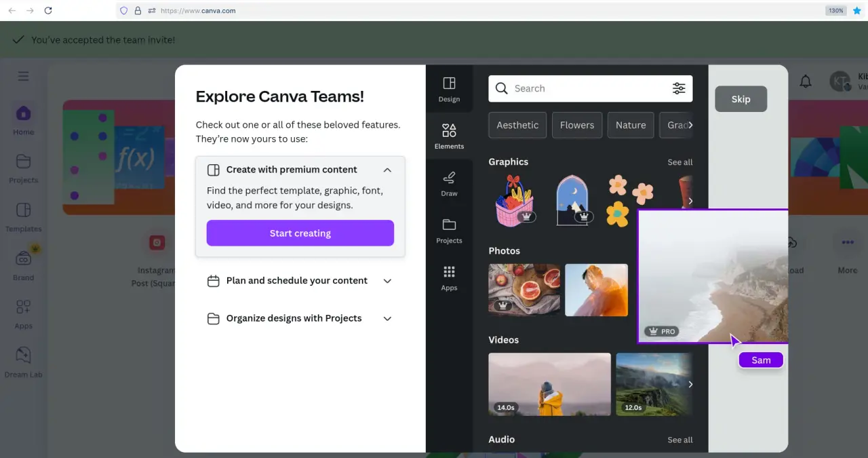The image size is (868, 458).
Task: Click the magnifier icon in search box
Action: 501,88
